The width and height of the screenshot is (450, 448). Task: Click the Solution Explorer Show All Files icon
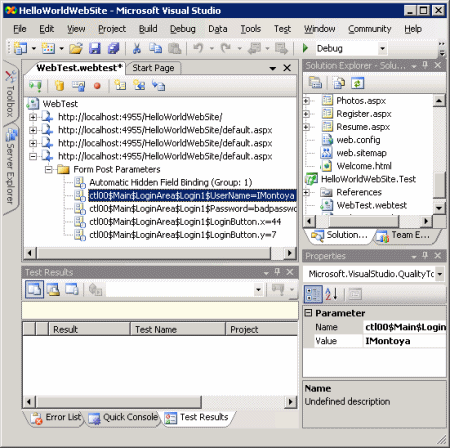pos(339,83)
